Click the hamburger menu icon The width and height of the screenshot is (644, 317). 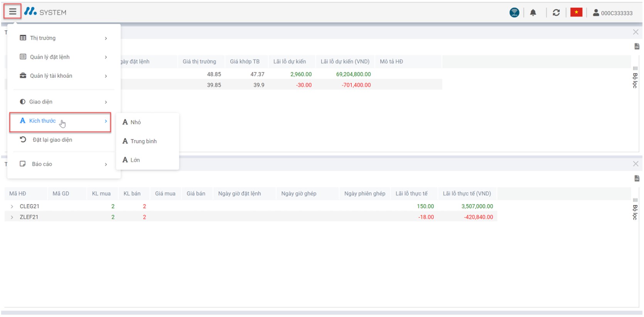[x=12, y=12]
